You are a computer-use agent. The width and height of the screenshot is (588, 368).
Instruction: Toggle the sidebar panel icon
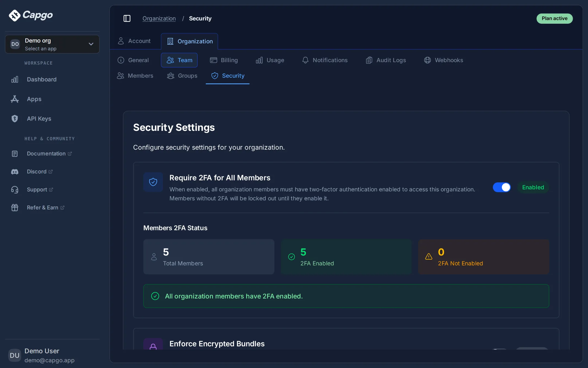pos(127,19)
